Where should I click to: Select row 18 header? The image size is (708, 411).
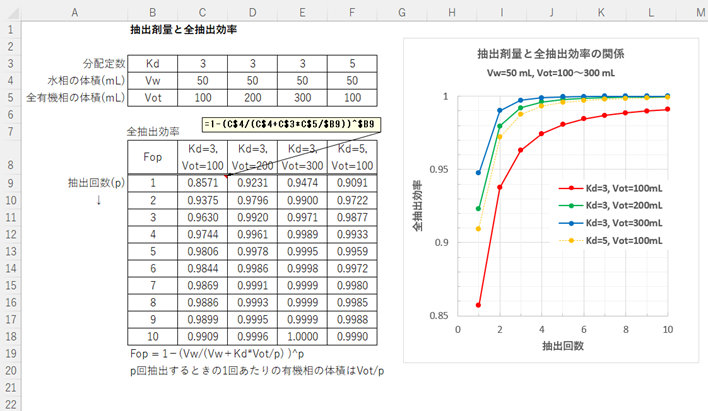click(x=11, y=336)
